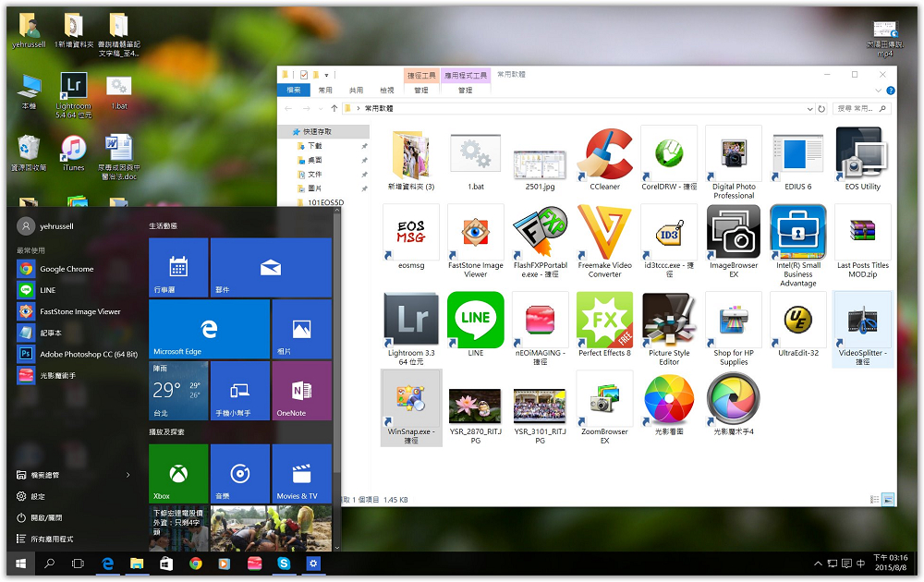Select the Perfect Effects 8 shortcut
The height and width of the screenshot is (582, 924).
pos(604,324)
